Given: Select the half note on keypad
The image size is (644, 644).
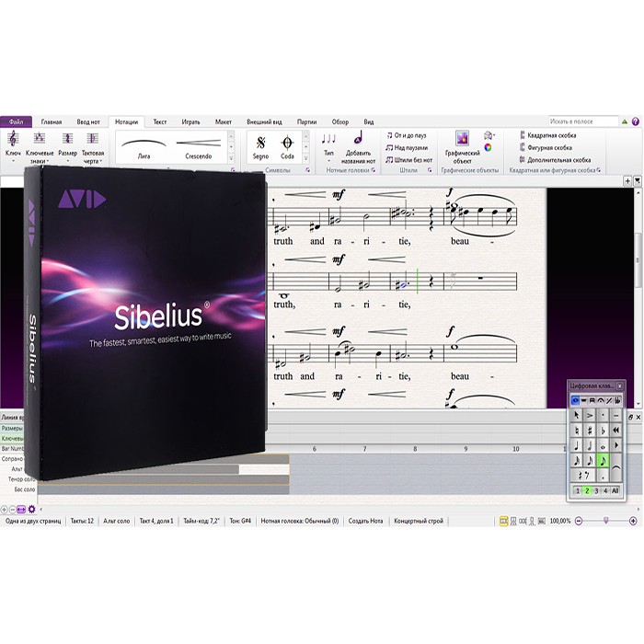Looking at the screenshot, I should [x=590, y=445].
